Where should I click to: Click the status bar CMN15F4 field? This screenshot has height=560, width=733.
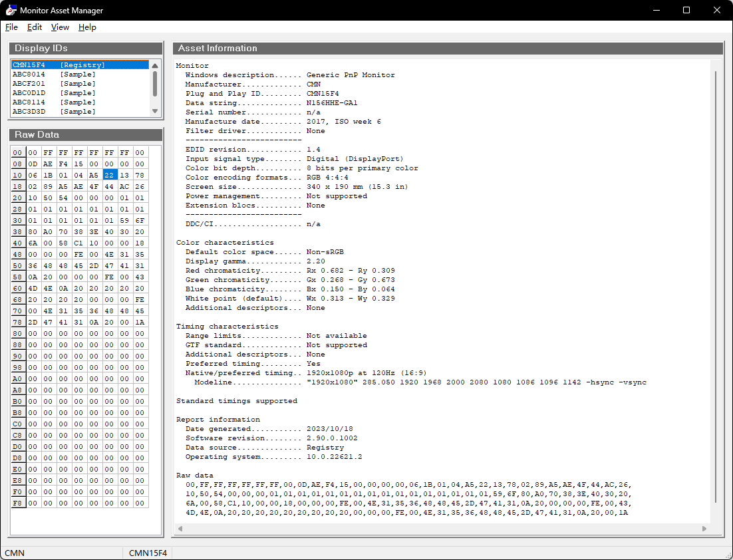(x=148, y=553)
